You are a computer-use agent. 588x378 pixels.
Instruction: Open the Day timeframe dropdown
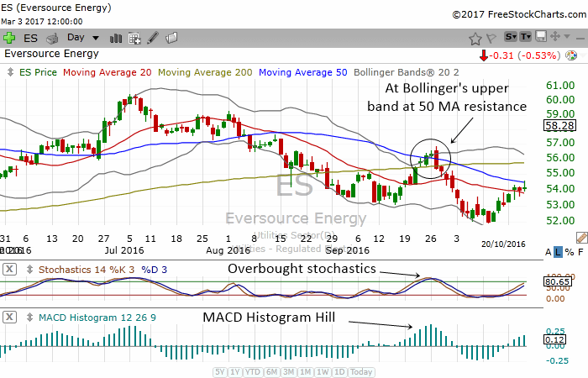[83, 38]
